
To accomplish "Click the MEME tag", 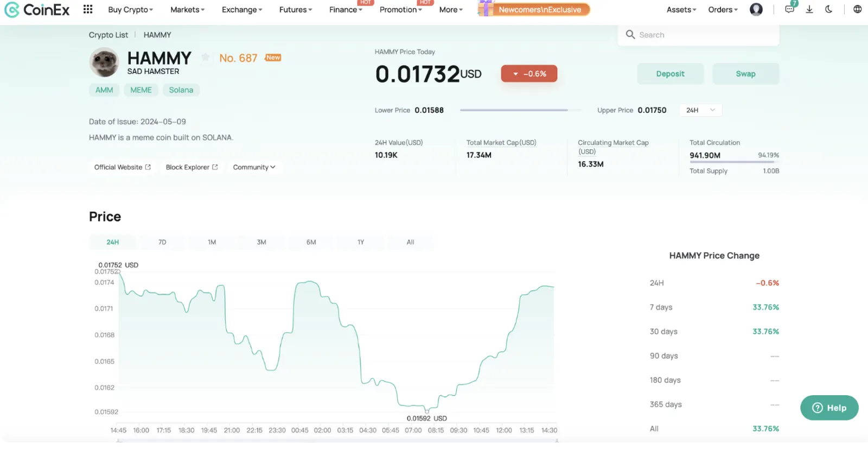I will pos(141,90).
